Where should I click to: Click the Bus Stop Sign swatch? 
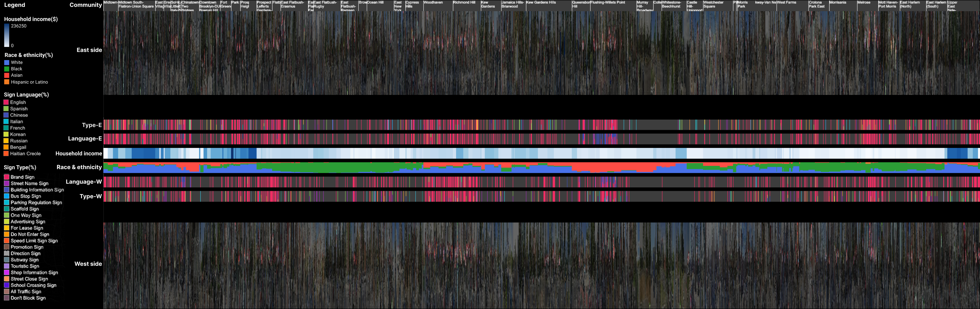coord(7,196)
